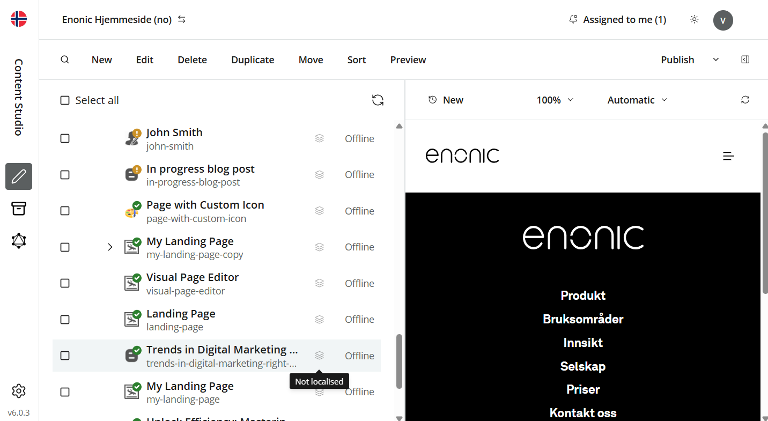
Task: Click the content grid scroll-up arrow
Action: point(399,126)
